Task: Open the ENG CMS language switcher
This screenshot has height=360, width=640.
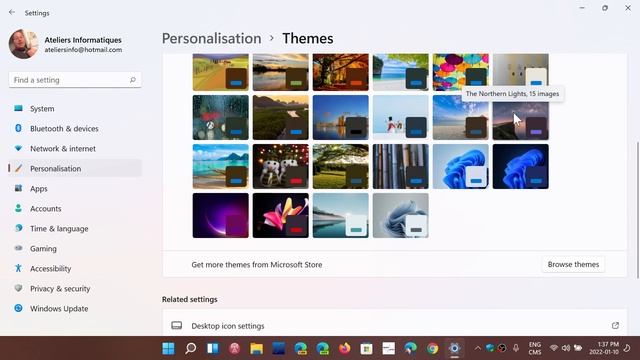Action: coord(535,348)
